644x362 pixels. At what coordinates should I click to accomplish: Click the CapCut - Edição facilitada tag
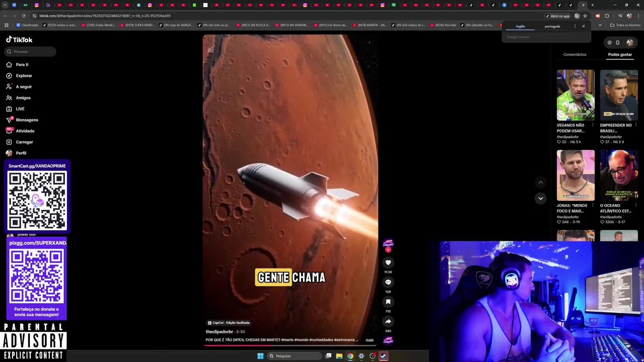(229, 323)
